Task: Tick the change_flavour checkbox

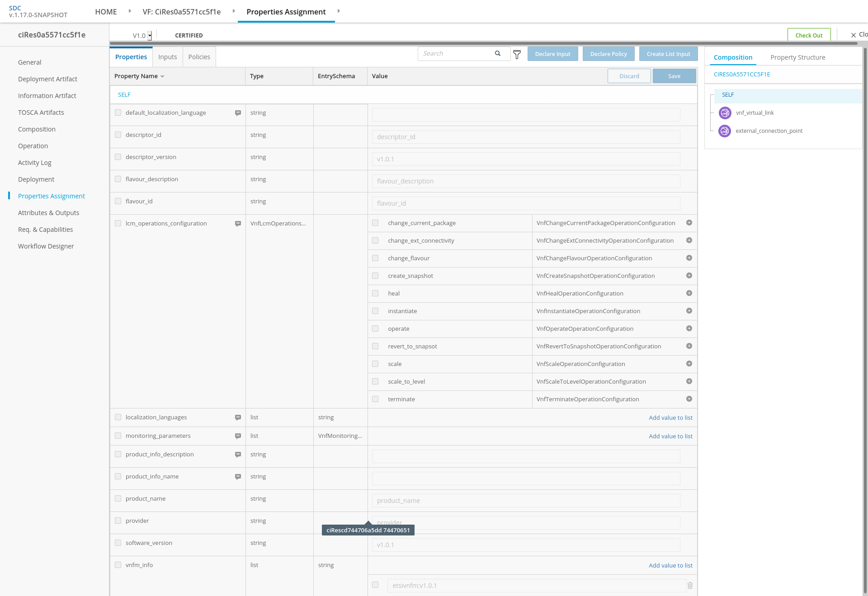Action: 375,258
